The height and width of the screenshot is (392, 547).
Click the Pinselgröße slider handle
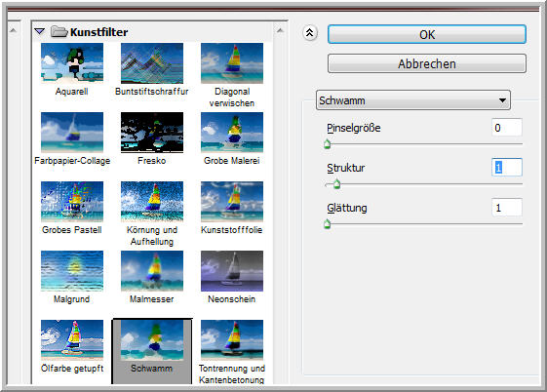pos(327,143)
